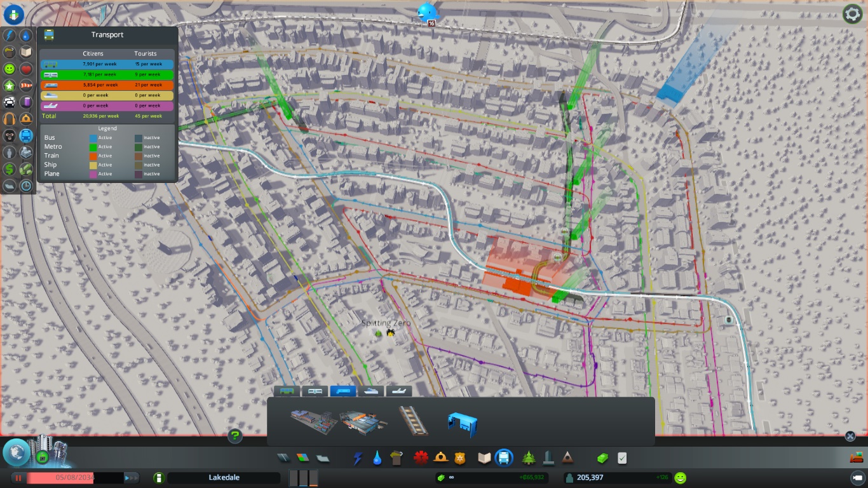Open the Water info view
This screenshot has width=868, height=488.
point(26,36)
